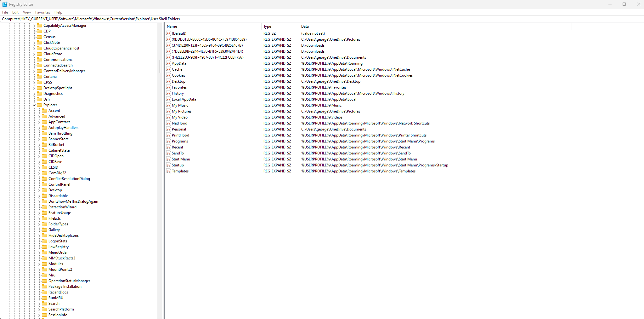This screenshot has width=644, height=319.
Task: Click the folder icon of the Explorer key
Action: (x=39, y=105)
